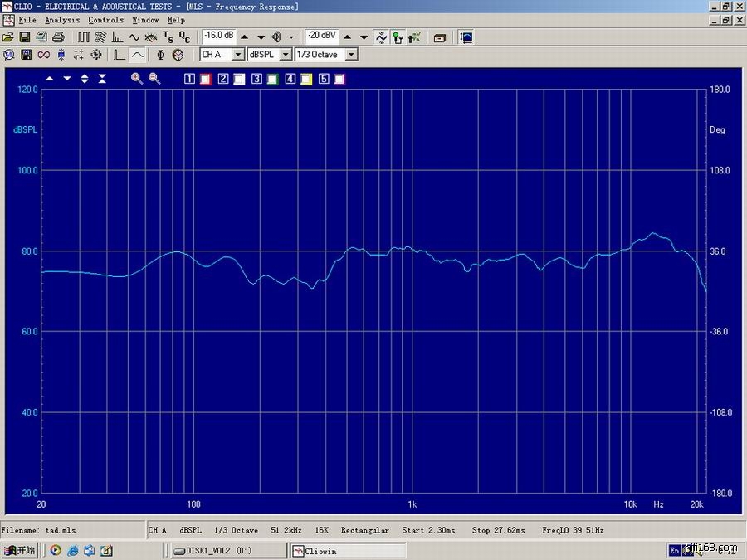Toggle overlay curve 5 checkbox
This screenshot has height=560, width=747.
325,80
